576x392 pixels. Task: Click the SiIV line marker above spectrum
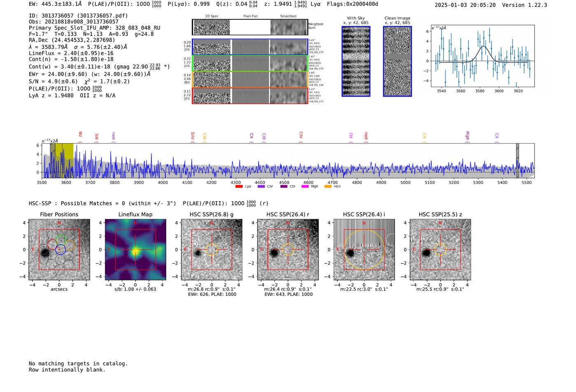[x=193, y=137]
